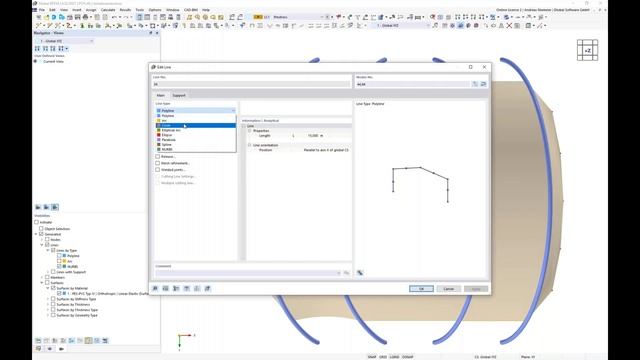Open the Calculate menu
This screenshot has width=640, height=360.
(x=108, y=10)
